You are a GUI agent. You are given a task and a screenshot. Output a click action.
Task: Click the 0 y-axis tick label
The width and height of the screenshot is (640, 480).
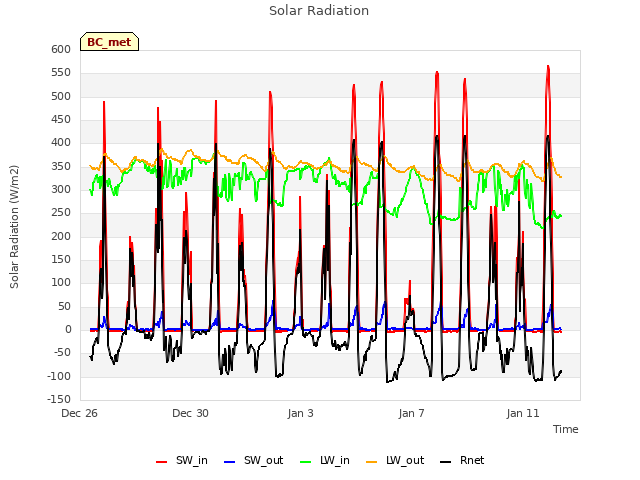pos(68,330)
